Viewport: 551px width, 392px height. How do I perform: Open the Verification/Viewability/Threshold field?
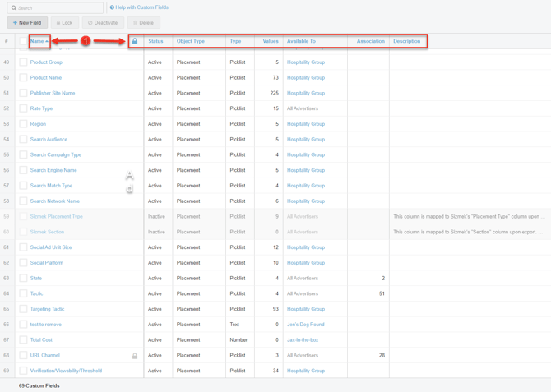(66, 371)
